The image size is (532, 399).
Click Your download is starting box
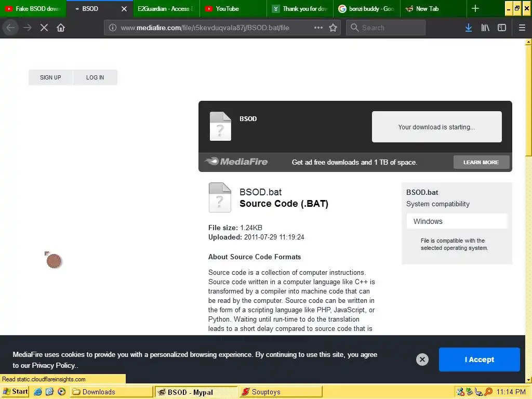click(436, 127)
